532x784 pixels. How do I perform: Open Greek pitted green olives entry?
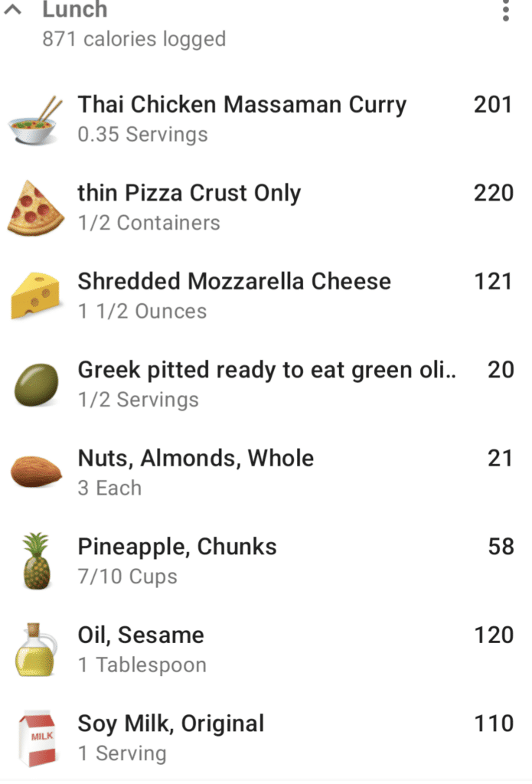[266, 384]
